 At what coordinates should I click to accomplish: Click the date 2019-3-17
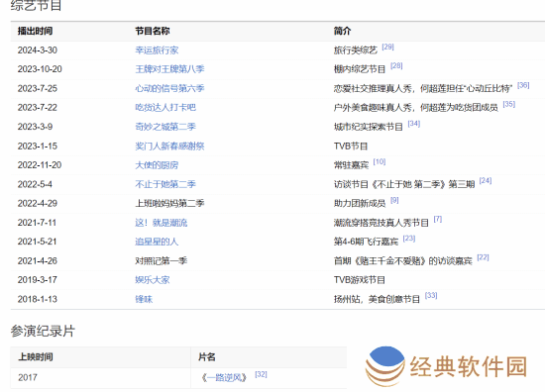pyautogui.click(x=38, y=280)
